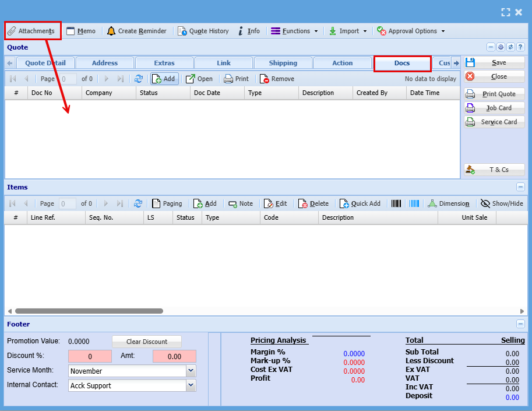The image size is (532, 411).
Task: Click the Discount % input field
Action: pos(90,356)
